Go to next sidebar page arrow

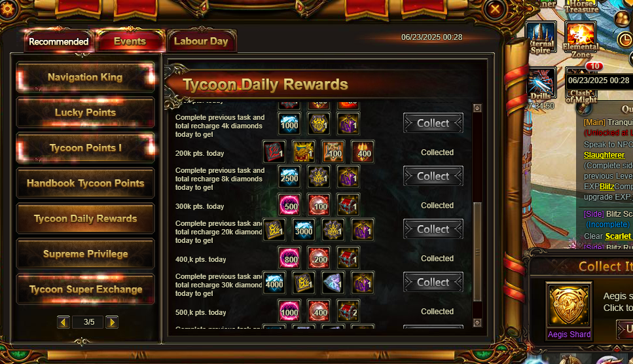pos(112,322)
